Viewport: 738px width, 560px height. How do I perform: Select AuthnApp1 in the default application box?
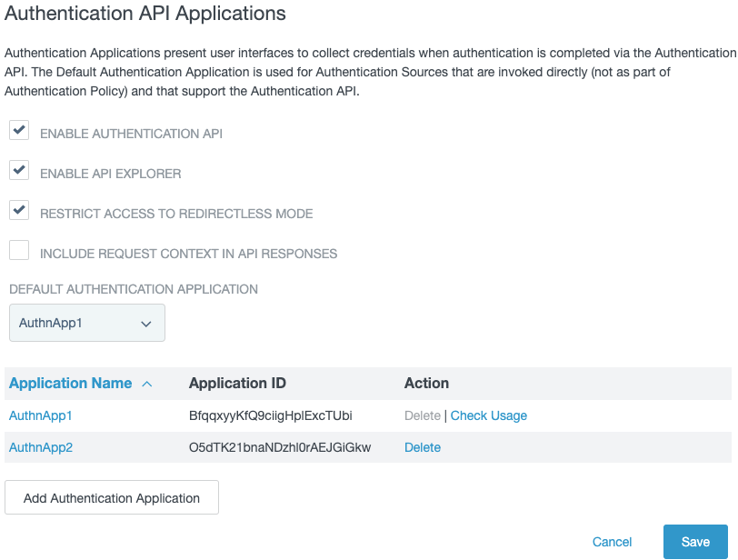tap(64, 323)
